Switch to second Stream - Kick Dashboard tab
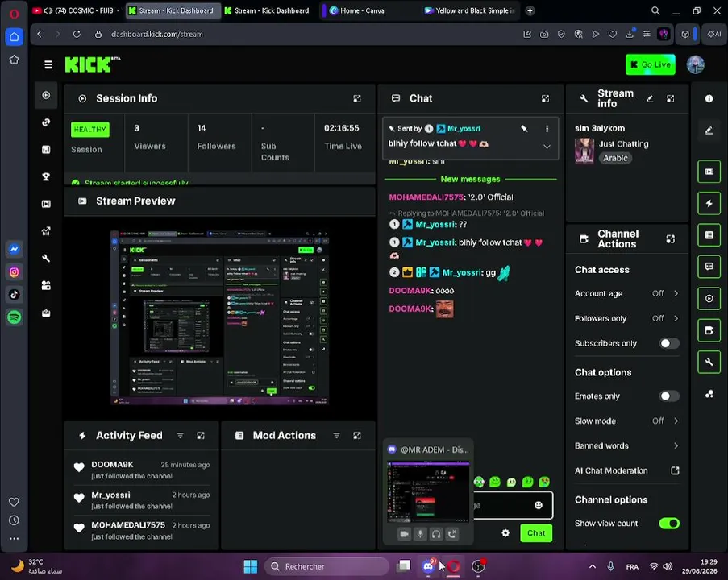This screenshot has width=728, height=580. point(267,10)
